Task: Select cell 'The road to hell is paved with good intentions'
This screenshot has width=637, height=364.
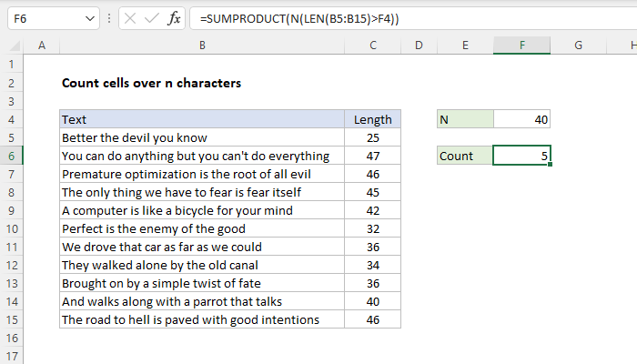Action: point(202,319)
